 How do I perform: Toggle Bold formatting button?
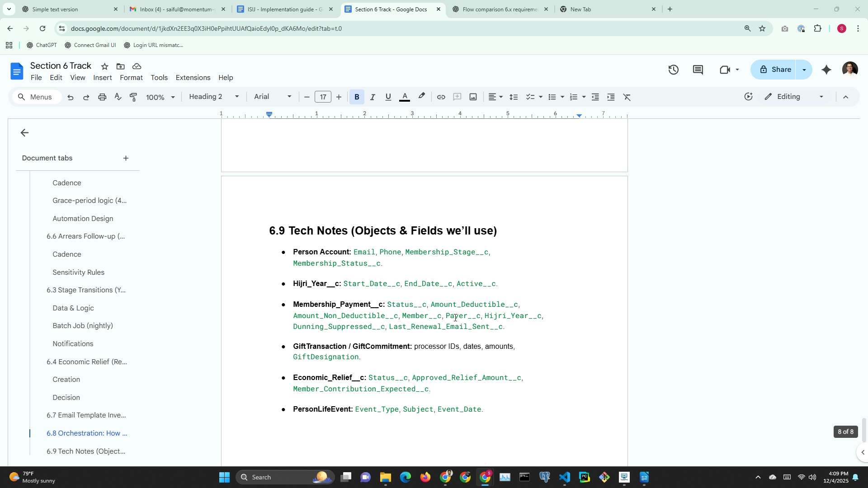357,97
